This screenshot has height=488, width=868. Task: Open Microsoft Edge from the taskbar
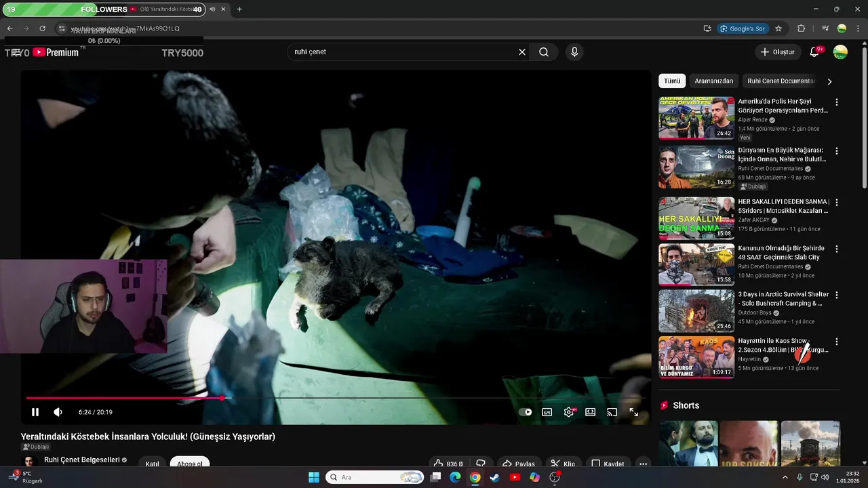coord(455,477)
